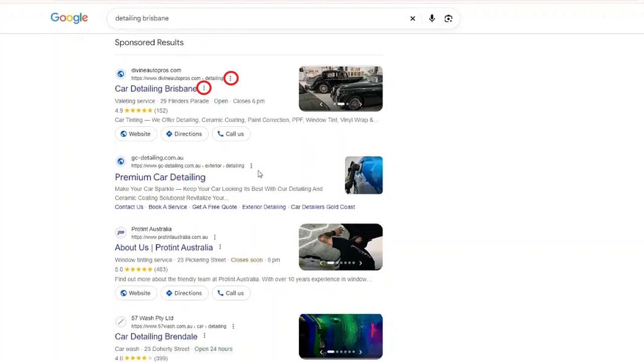
Task: Open three-dot menu next to 57wash URL
Action: [233, 326]
